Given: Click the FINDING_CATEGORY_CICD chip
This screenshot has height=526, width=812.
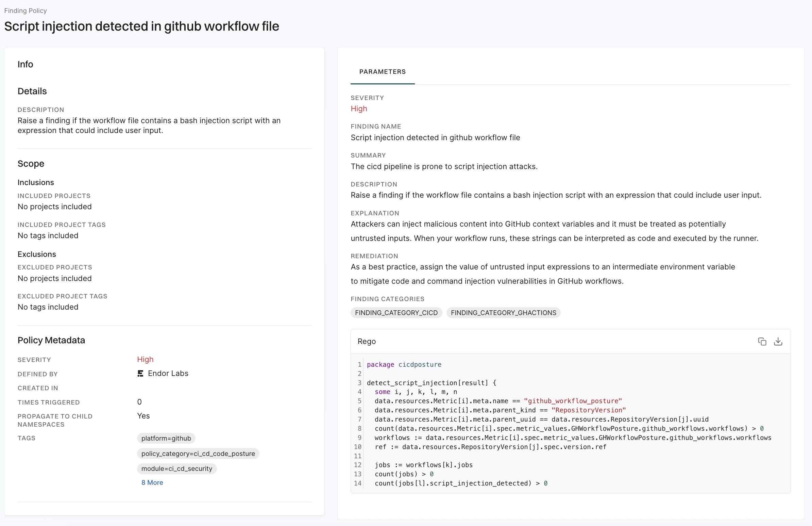Looking at the screenshot, I should (396, 313).
